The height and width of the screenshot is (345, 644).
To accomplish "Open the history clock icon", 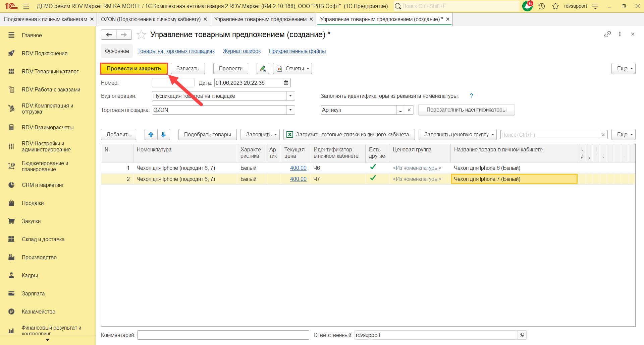I will click(x=541, y=6).
